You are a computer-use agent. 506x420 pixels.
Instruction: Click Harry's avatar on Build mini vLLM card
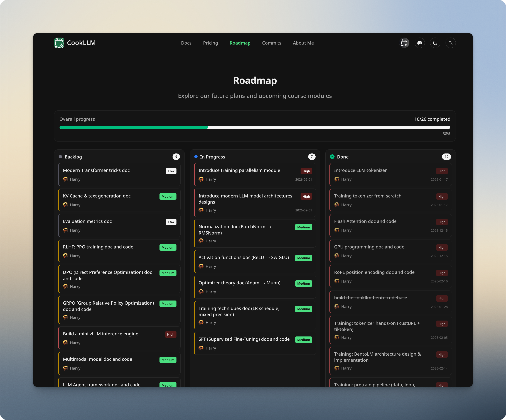[66, 343]
